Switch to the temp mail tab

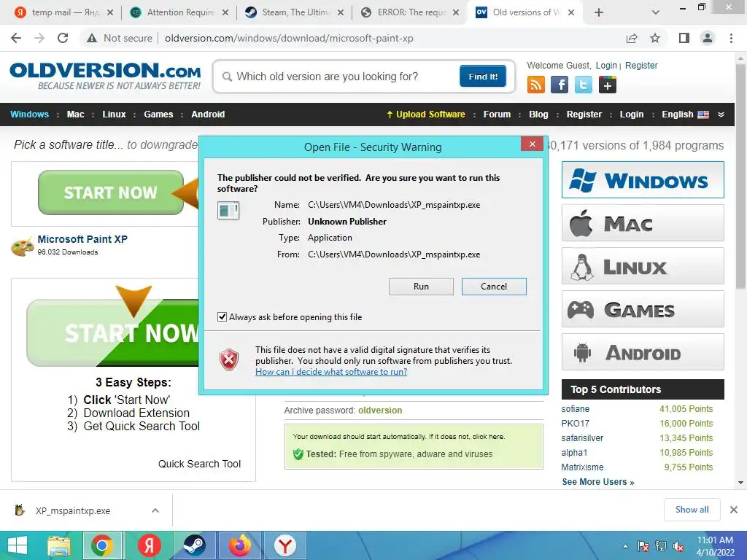pyautogui.click(x=64, y=12)
